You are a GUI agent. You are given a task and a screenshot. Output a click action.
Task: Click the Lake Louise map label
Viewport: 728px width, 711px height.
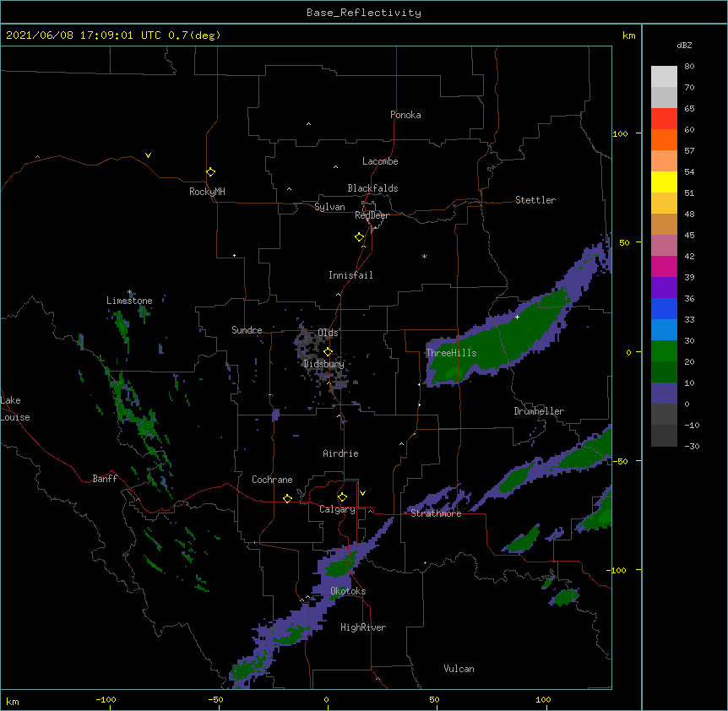point(15,409)
